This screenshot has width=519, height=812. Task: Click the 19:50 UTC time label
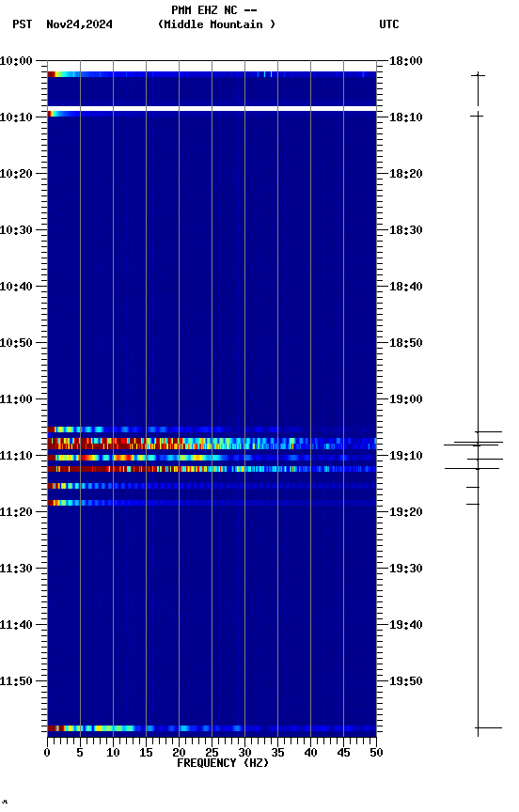coord(406,681)
